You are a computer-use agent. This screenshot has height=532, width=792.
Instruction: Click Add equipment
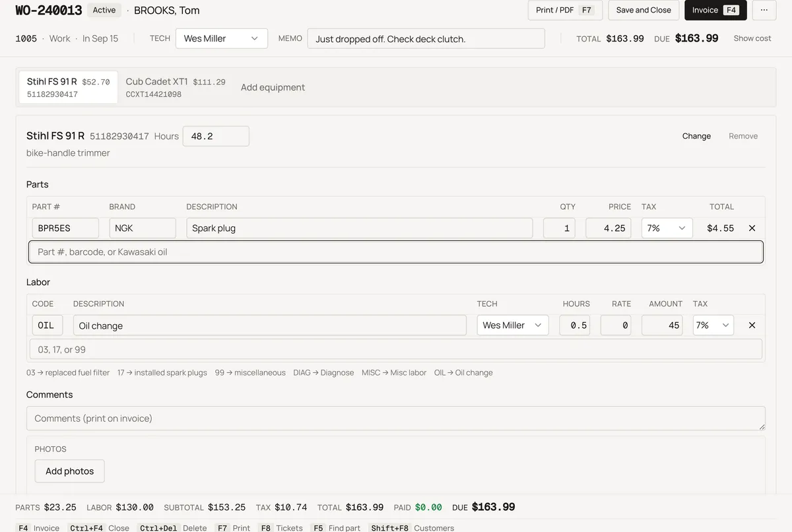[273, 87]
